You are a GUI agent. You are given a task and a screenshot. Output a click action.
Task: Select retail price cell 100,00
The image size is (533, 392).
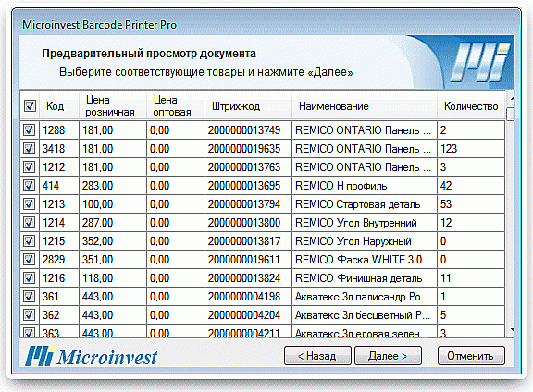click(x=113, y=203)
